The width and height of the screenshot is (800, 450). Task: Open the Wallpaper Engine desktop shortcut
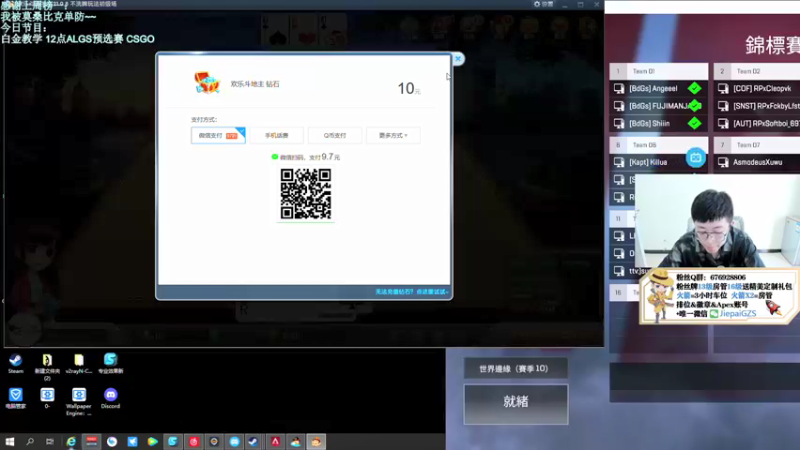point(79,402)
